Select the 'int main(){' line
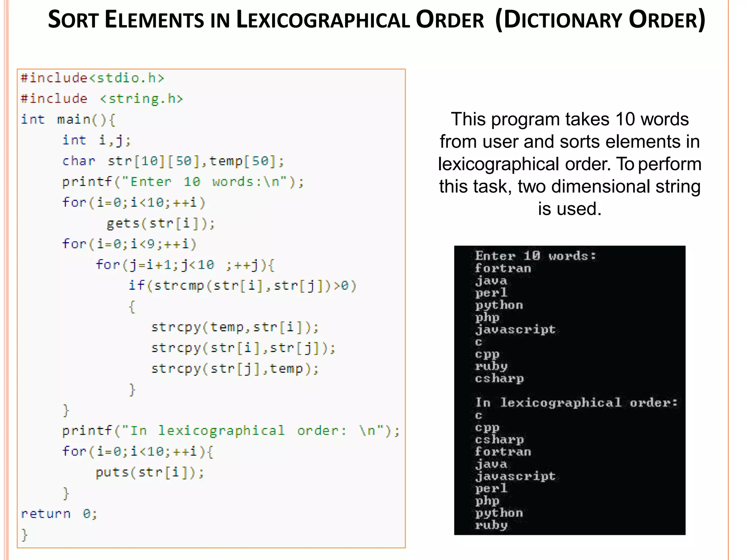Viewport: 747px width, 560px height. click(x=68, y=120)
